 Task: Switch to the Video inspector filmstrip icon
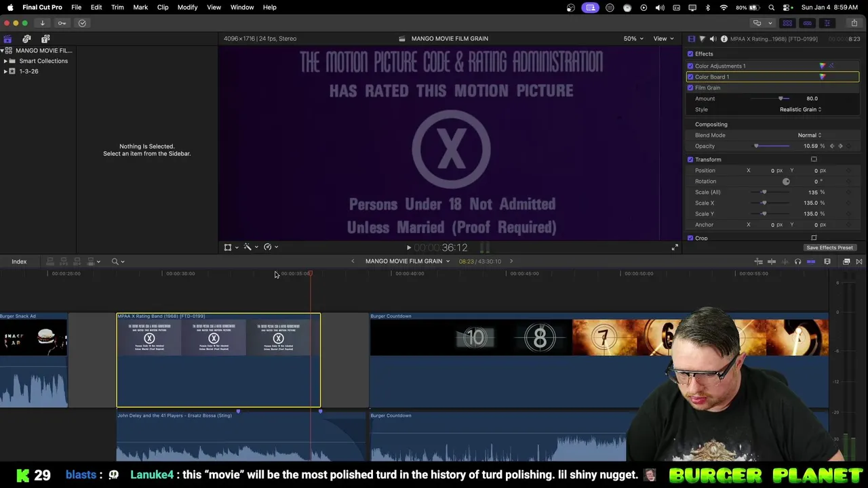691,39
